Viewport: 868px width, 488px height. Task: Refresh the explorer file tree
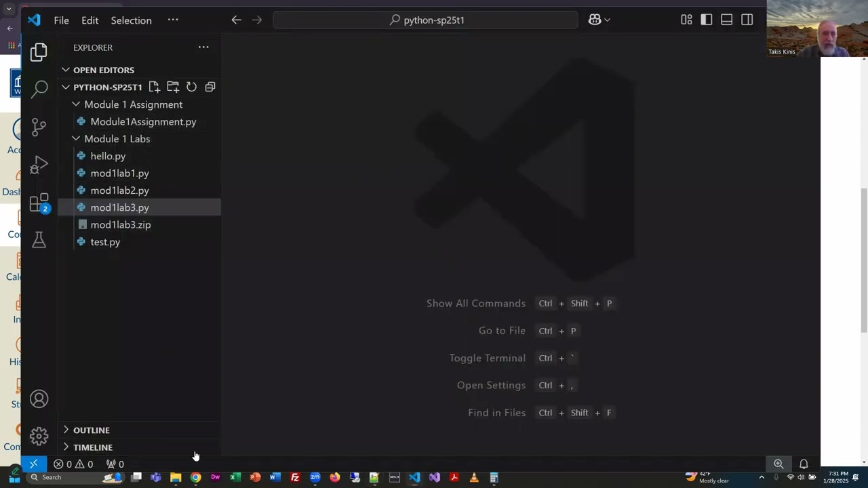point(191,87)
